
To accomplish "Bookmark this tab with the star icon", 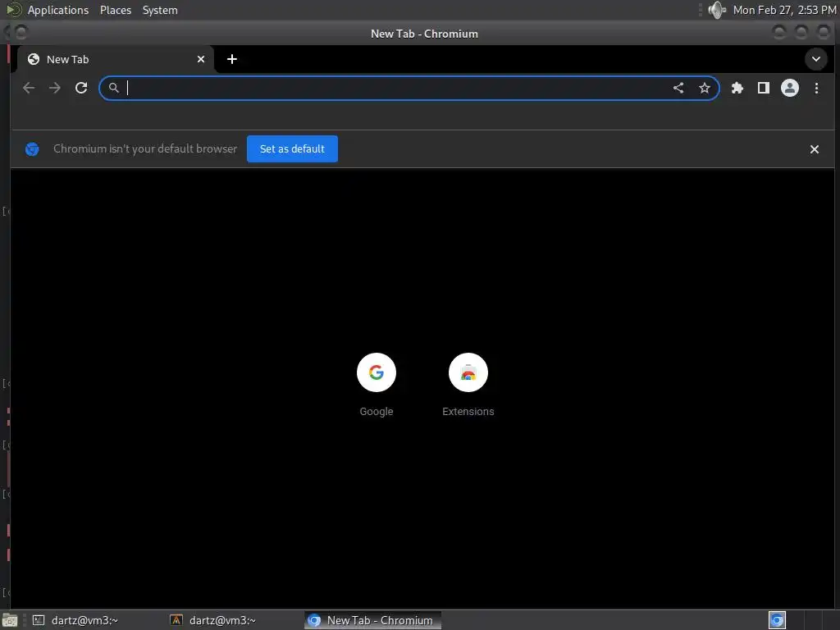I will (705, 88).
